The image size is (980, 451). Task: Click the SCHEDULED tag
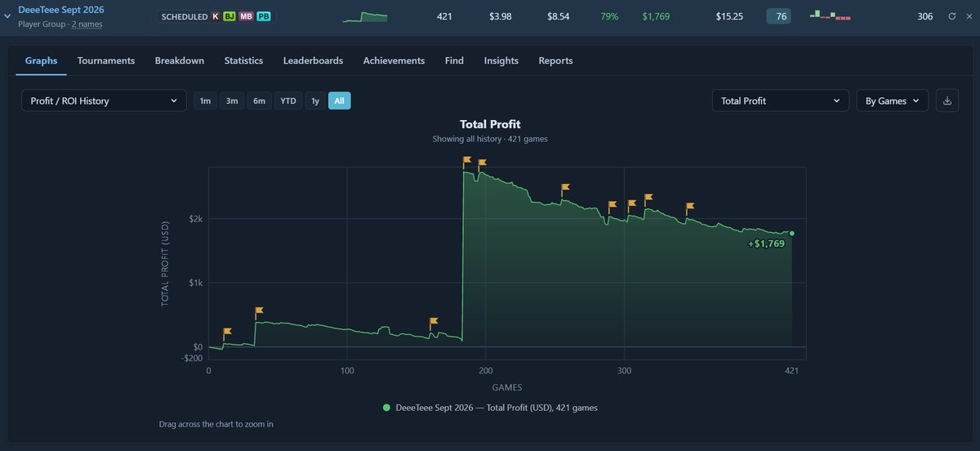(185, 16)
